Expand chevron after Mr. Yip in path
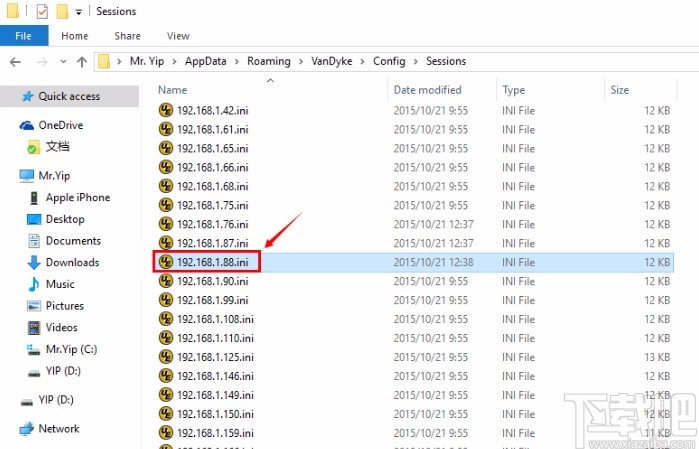 click(174, 62)
